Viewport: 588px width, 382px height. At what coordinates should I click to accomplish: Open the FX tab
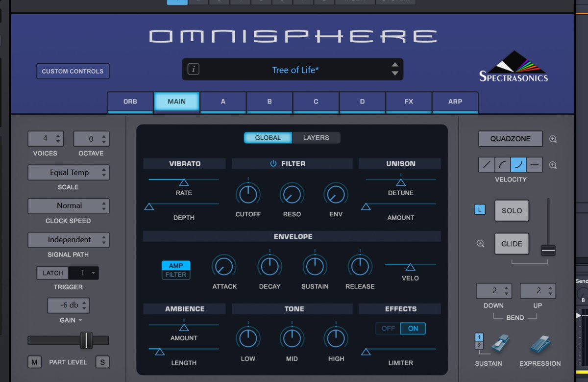(x=409, y=102)
